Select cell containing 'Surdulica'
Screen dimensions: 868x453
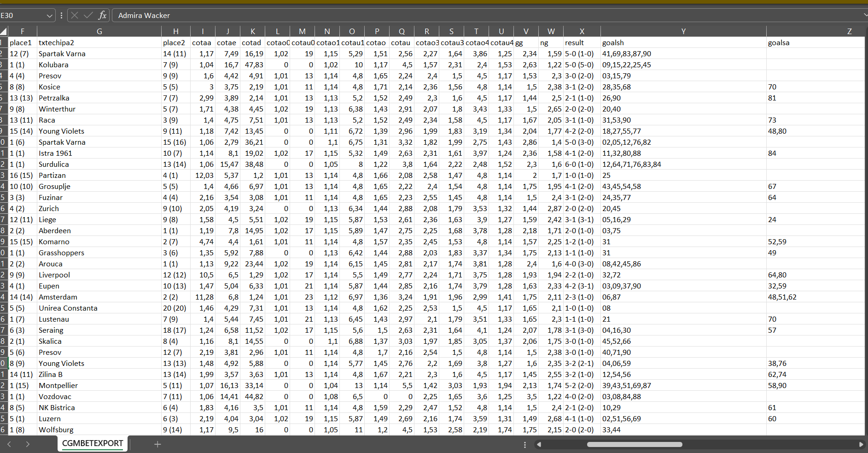coord(99,164)
